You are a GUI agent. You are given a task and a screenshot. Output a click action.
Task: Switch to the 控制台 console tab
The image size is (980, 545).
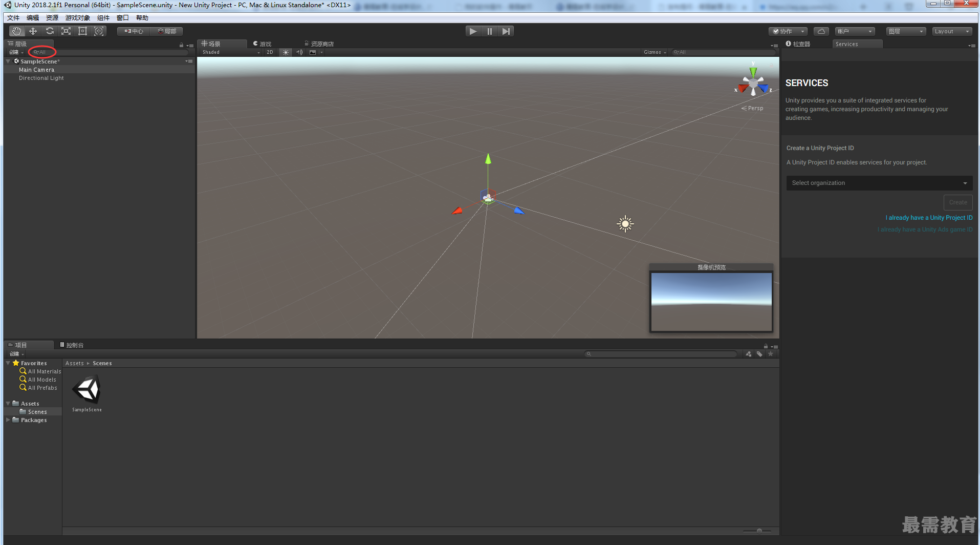point(72,345)
